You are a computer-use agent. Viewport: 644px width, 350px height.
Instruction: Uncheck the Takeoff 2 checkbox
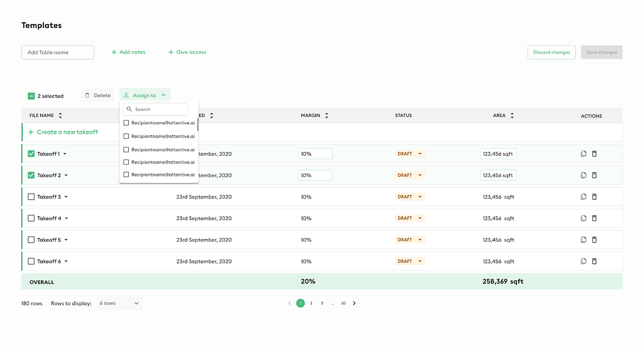[31, 175]
